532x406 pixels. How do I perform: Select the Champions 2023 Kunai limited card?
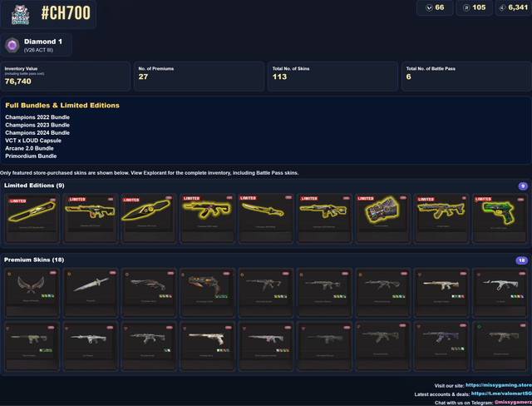(x=149, y=218)
